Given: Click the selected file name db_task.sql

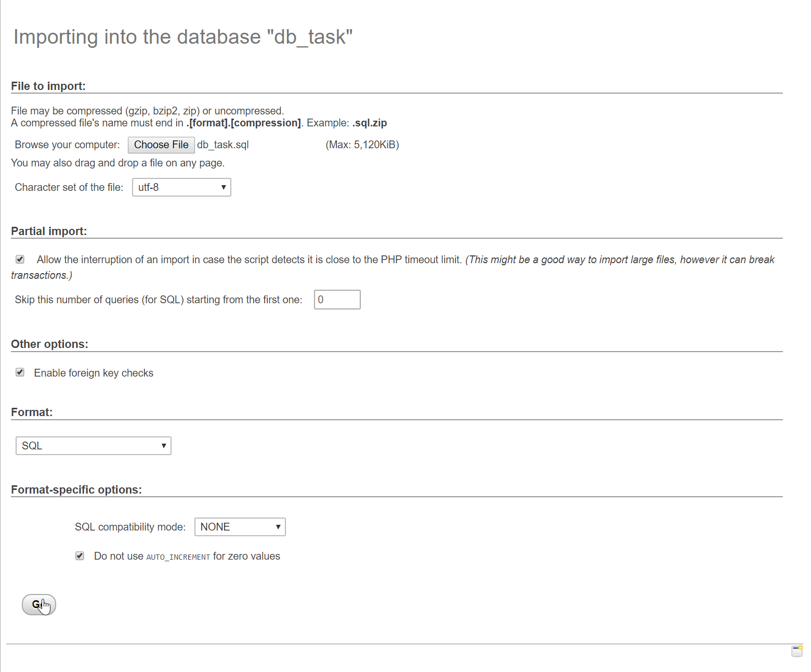Looking at the screenshot, I should click(x=223, y=145).
